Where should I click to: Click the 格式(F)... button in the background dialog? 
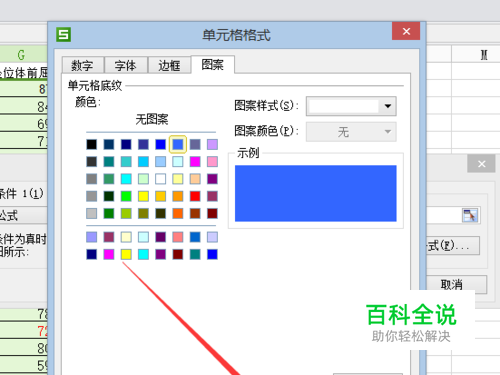click(x=453, y=246)
